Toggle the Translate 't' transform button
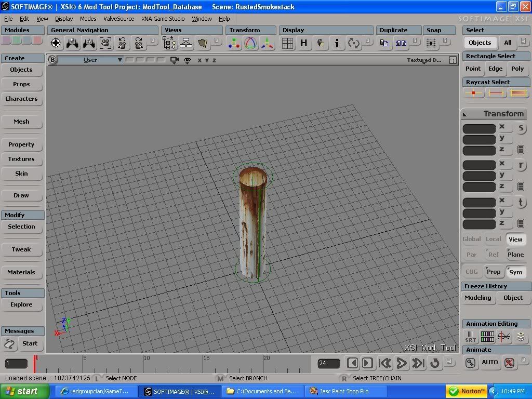This screenshot has width=532, height=399. click(x=521, y=202)
